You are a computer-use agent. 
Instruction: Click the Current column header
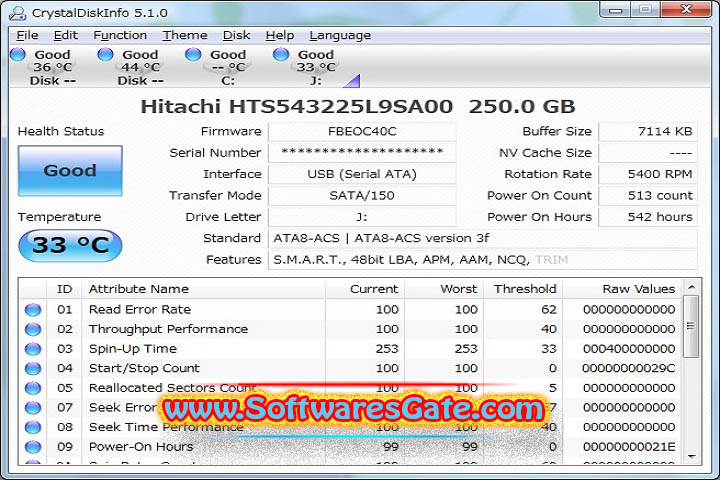click(x=365, y=289)
